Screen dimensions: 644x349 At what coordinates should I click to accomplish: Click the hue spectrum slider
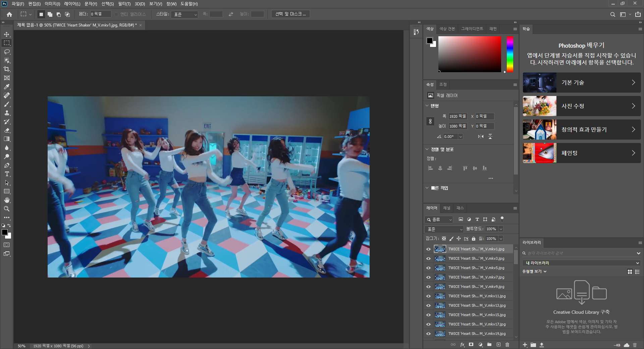(x=510, y=54)
